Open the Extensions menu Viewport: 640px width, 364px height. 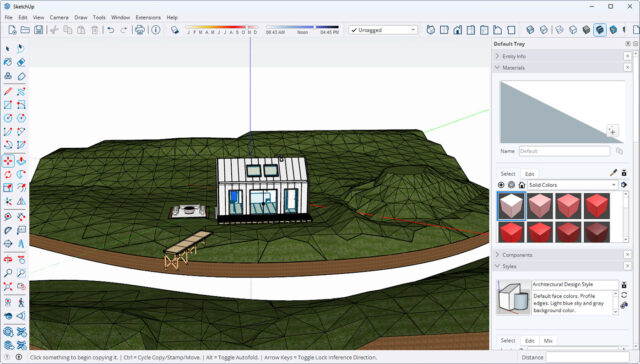148,18
